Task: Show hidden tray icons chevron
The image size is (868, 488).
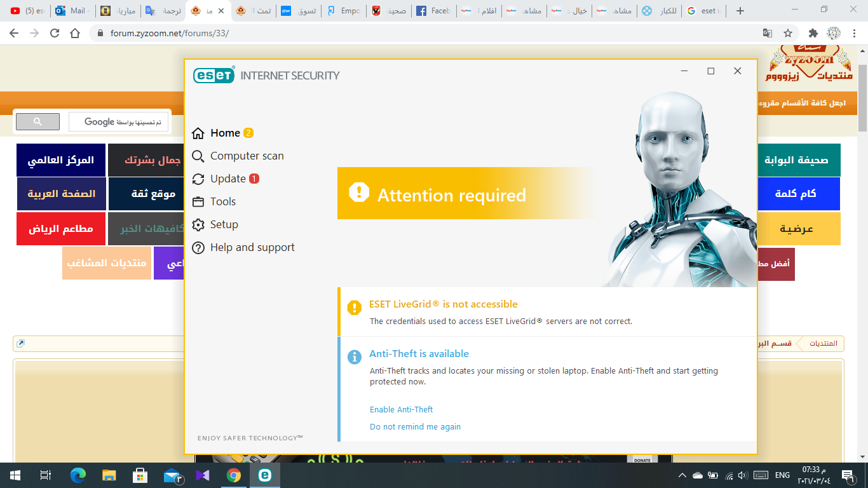Action: (x=682, y=475)
